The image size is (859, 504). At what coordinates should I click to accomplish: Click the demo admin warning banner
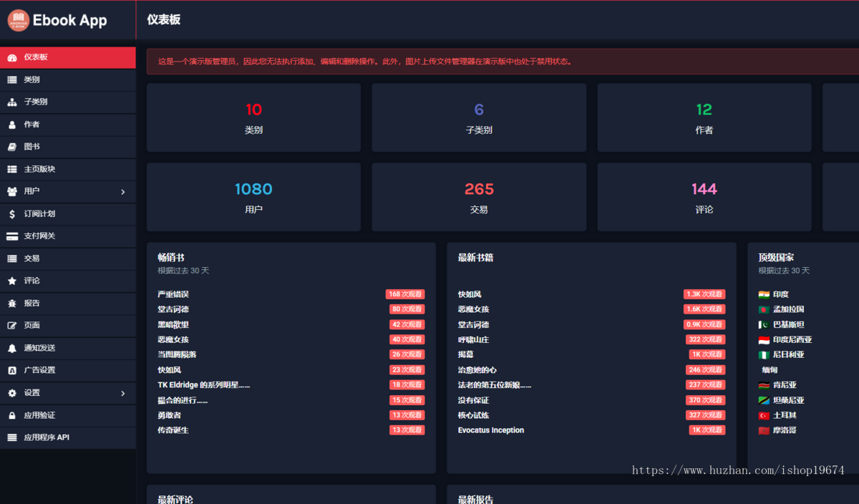point(503,62)
